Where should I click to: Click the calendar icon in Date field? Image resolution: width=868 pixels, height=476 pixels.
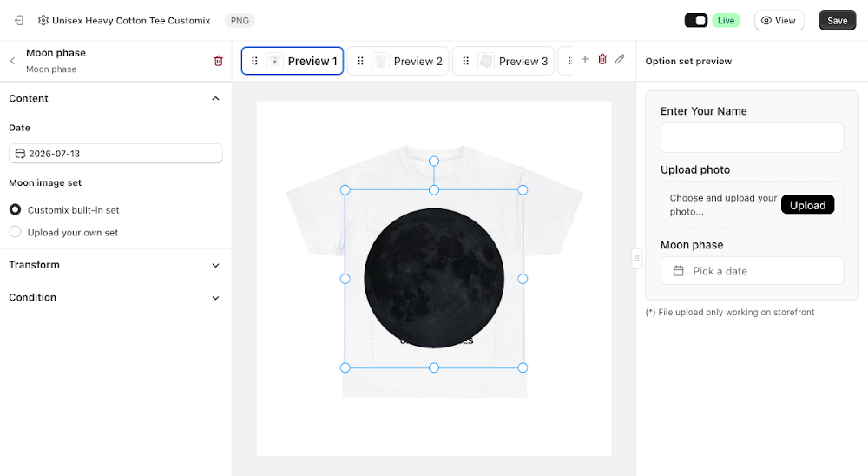tap(21, 154)
